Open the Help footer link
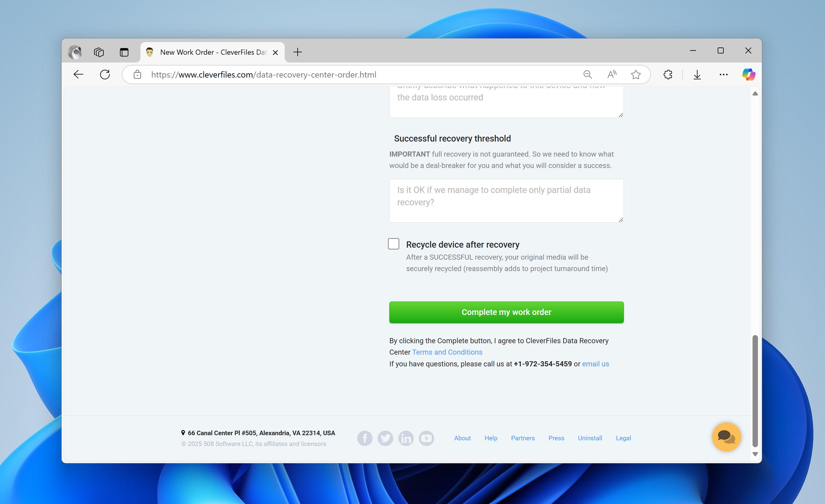 pyautogui.click(x=491, y=438)
